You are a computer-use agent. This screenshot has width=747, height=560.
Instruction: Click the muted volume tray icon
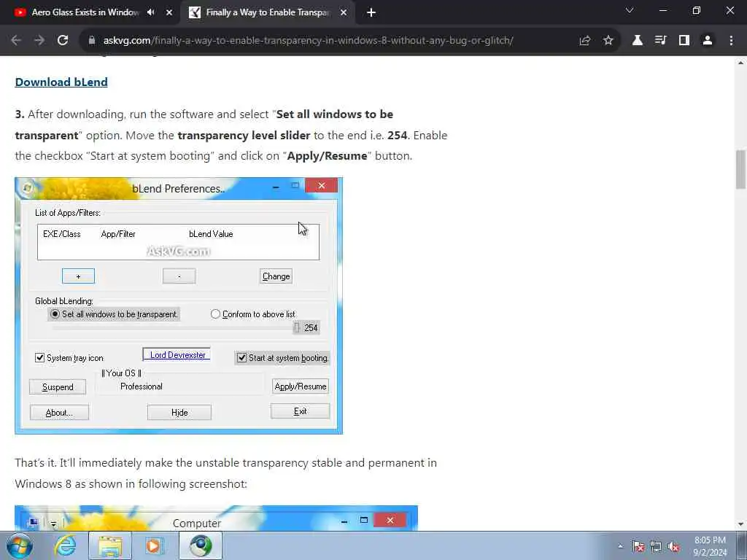coord(673,546)
